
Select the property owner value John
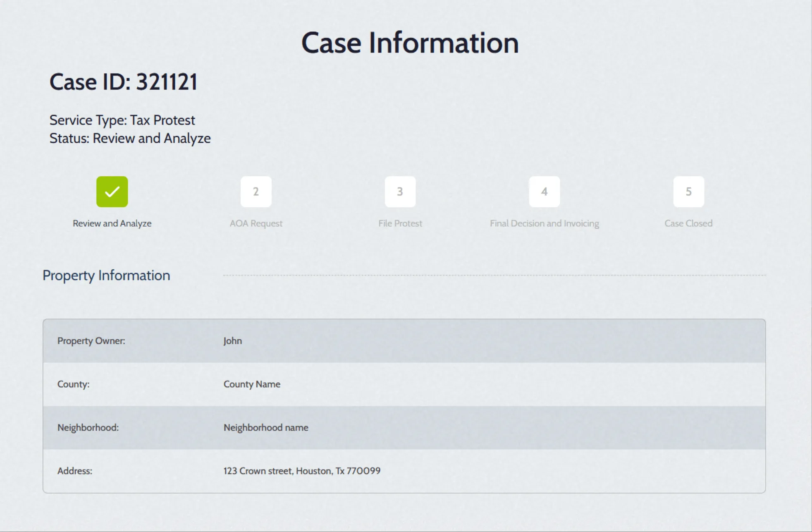point(233,341)
